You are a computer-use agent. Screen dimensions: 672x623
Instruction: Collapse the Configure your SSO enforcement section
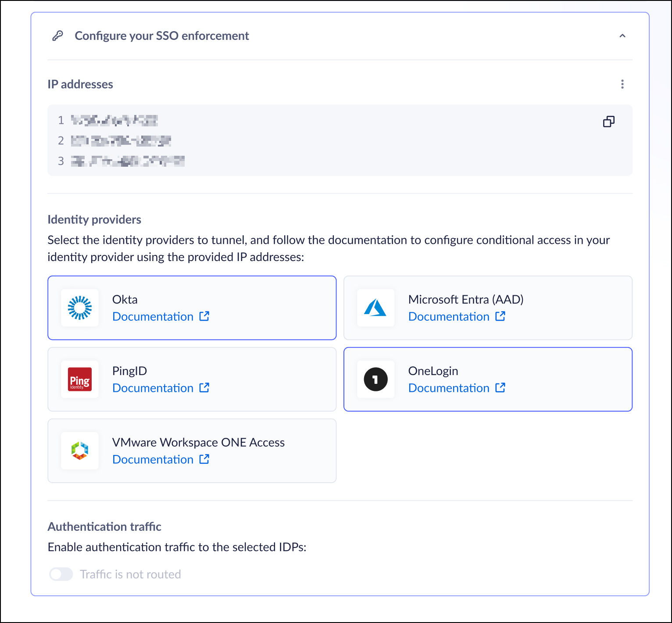pyautogui.click(x=622, y=36)
